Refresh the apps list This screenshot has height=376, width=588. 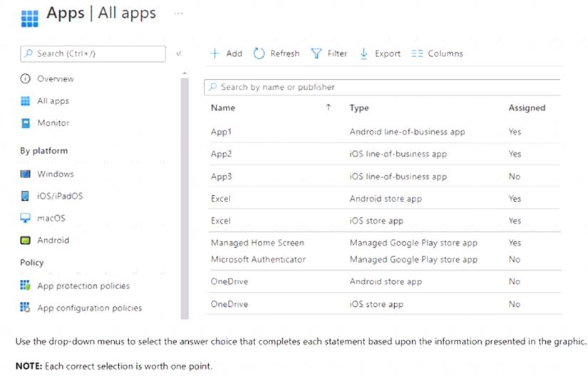point(284,53)
